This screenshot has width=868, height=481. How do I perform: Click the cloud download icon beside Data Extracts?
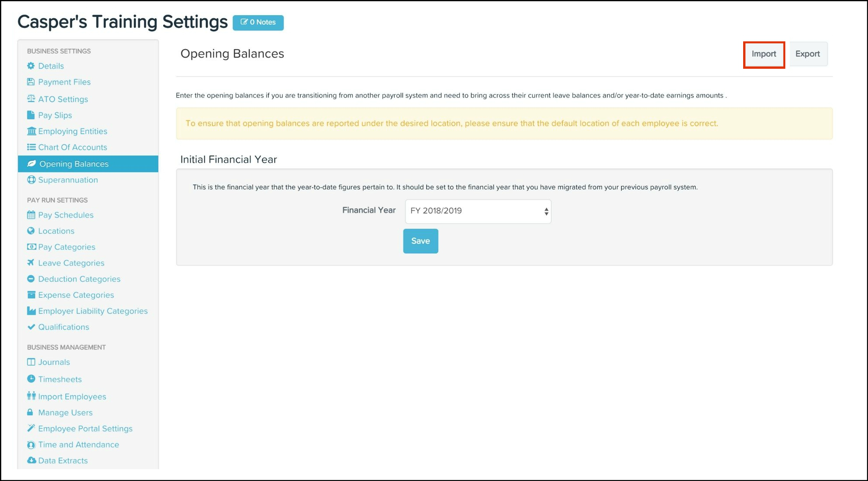tap(31, 460)
